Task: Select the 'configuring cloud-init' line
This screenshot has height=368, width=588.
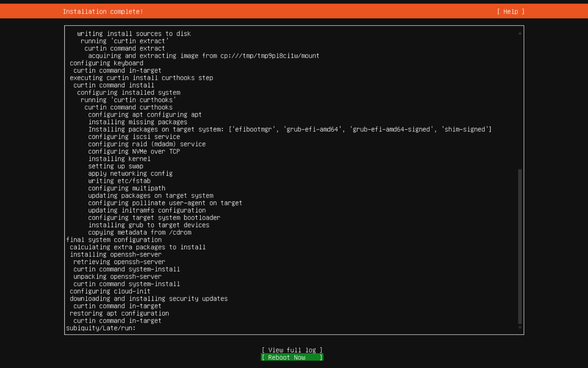Action: coord(110,291)
